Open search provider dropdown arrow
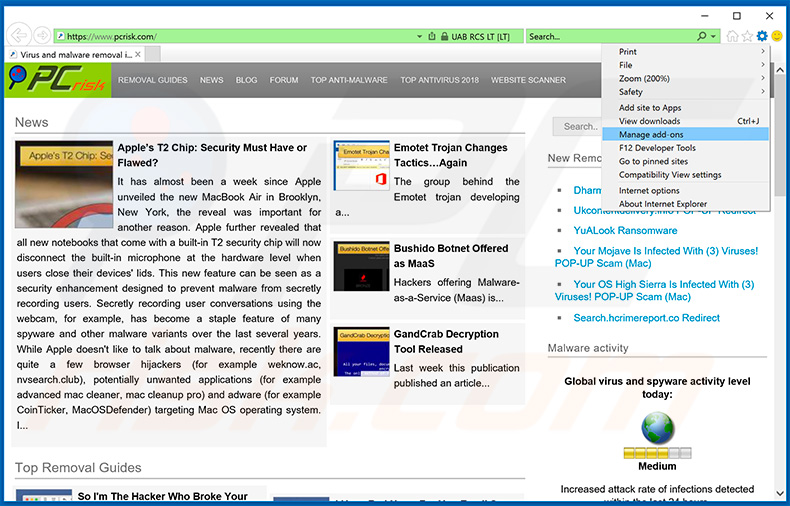 coord(713,36)
